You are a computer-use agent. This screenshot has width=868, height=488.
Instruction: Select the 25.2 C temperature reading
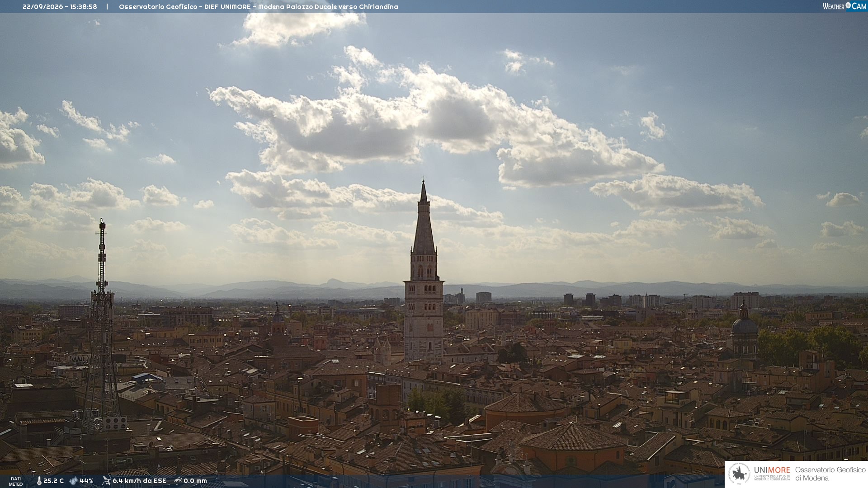[53, 481]
